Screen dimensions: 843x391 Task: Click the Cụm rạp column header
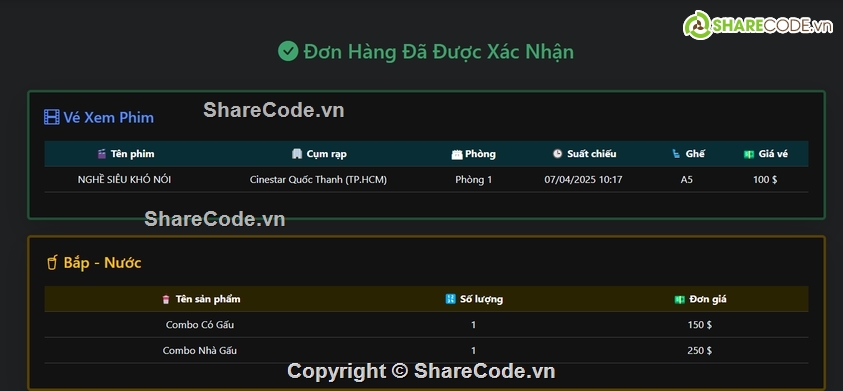[326, 154]
